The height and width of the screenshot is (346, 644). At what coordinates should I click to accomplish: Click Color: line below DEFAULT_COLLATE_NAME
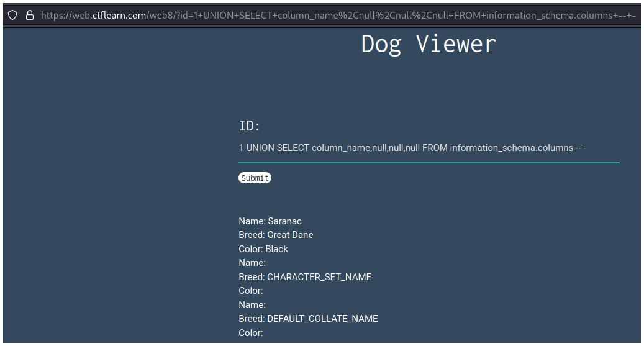[x=251, y=333]
